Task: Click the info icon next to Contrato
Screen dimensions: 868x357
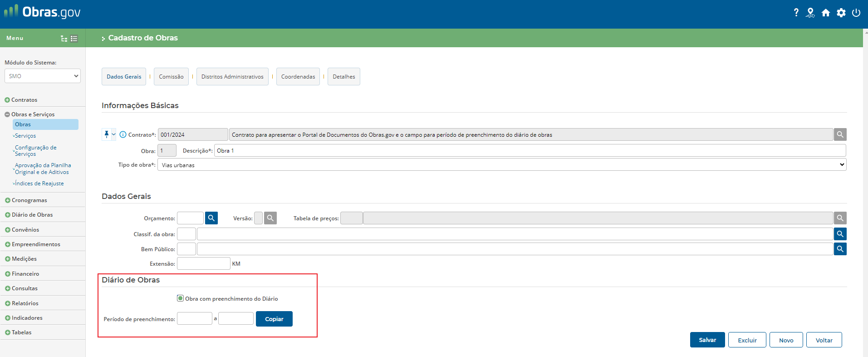Action: pos(123,134)
